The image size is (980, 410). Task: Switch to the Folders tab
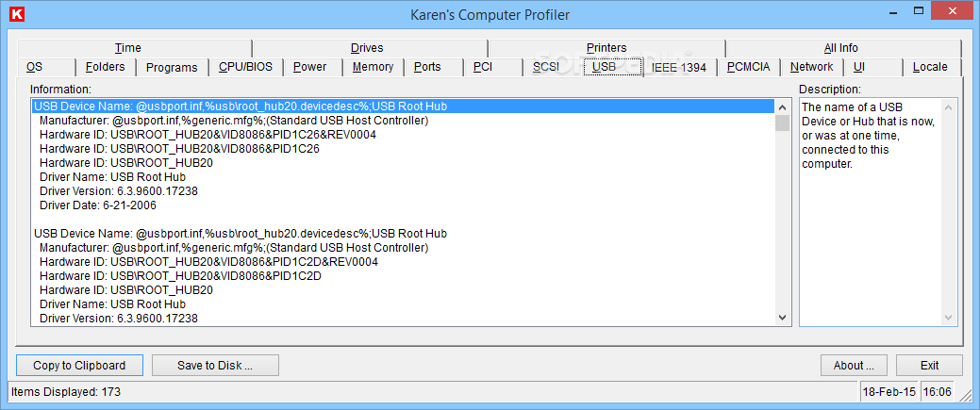tap(107, 67)
